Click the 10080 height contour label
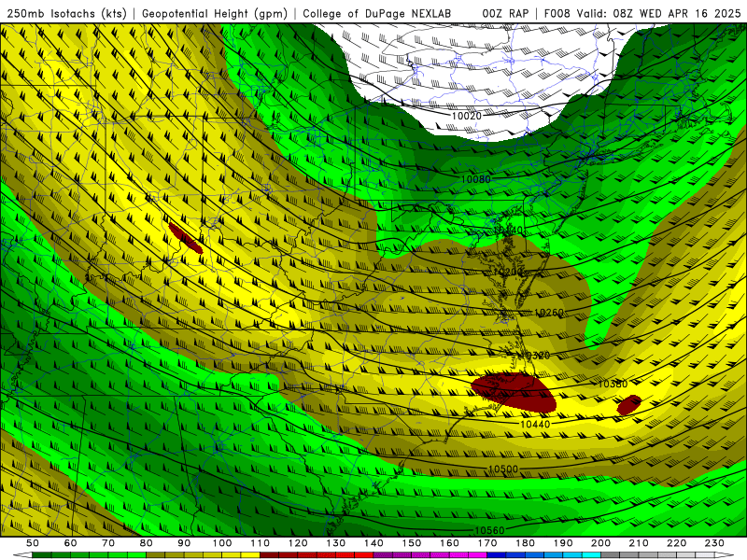747x560 pixels. pos(475,179)
